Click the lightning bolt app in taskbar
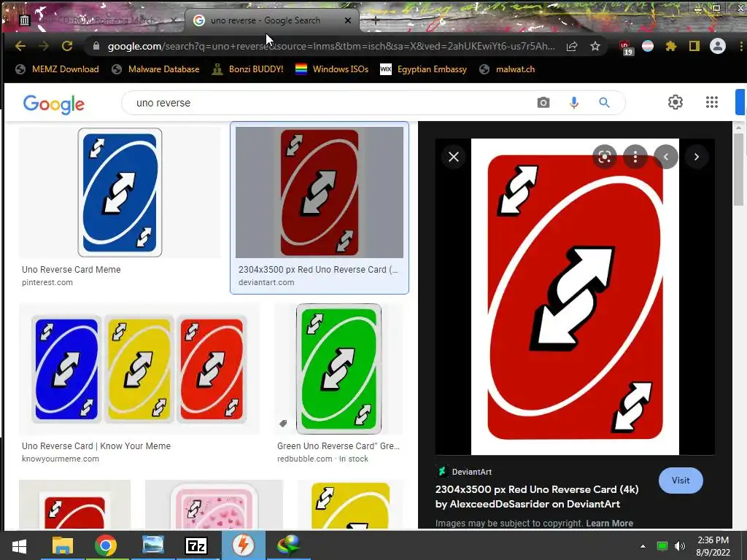The image size is (747, 560). coord(243,545)
